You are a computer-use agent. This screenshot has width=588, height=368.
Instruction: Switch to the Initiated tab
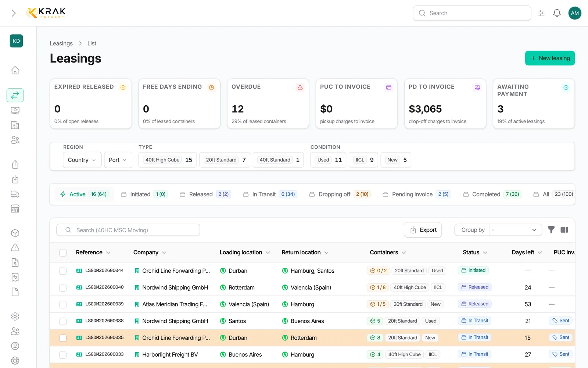pyautogui.click(x=144, y=194)
